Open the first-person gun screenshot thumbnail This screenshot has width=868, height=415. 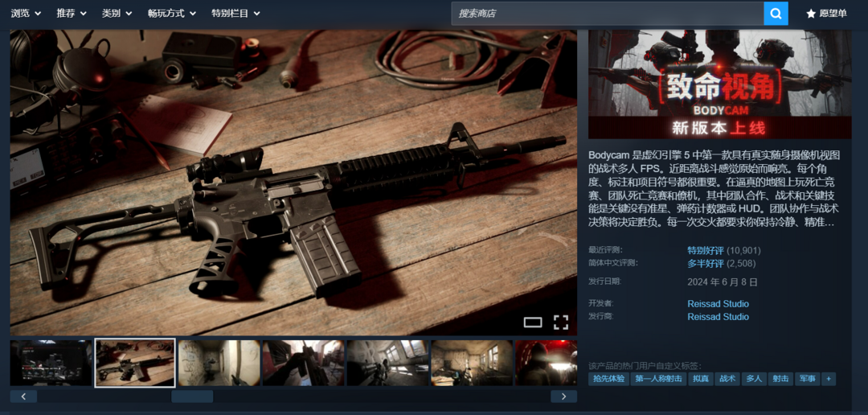303,363
